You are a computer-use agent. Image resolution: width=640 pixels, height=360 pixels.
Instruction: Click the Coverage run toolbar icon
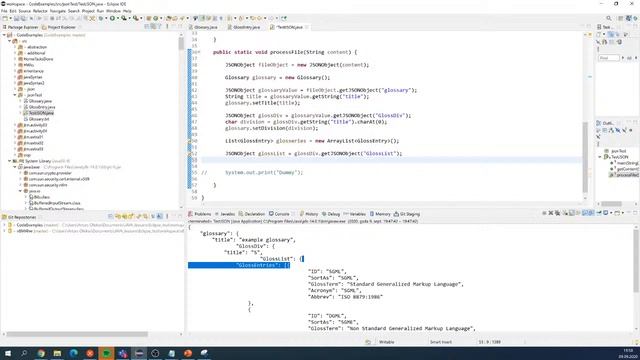coord(124,18)
